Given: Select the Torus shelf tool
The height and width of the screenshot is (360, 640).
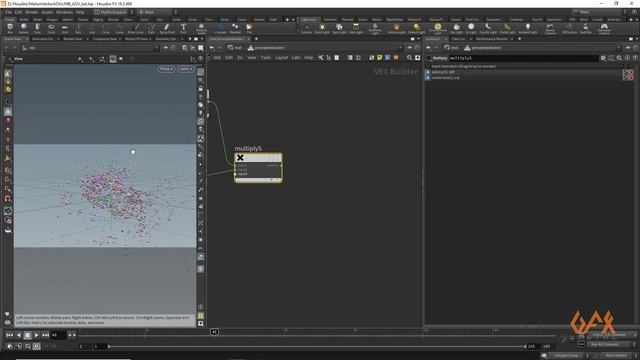Looking at the screenshot, I should pyautogui.click(x=51, y=28).
